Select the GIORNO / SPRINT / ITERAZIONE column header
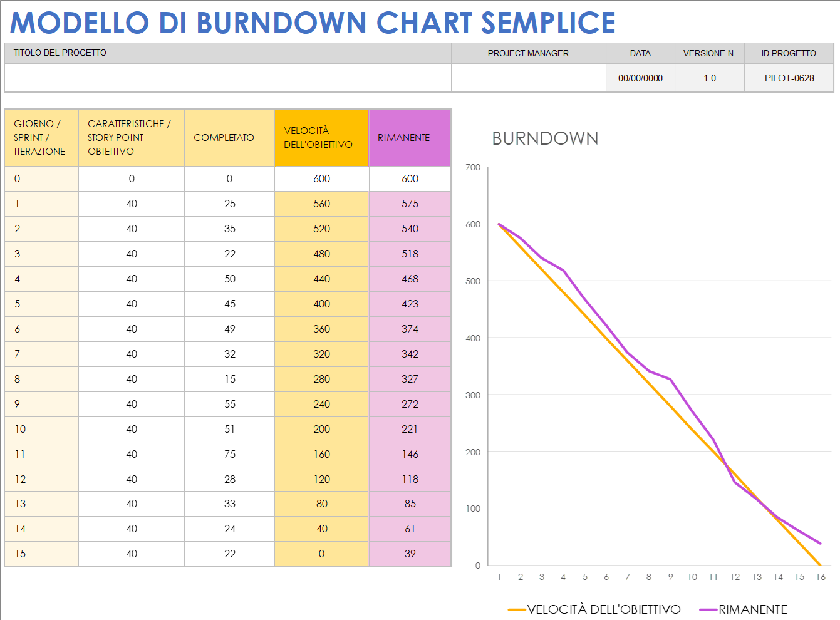The width and height of the screenshot is (840, 620). (41, 138)
